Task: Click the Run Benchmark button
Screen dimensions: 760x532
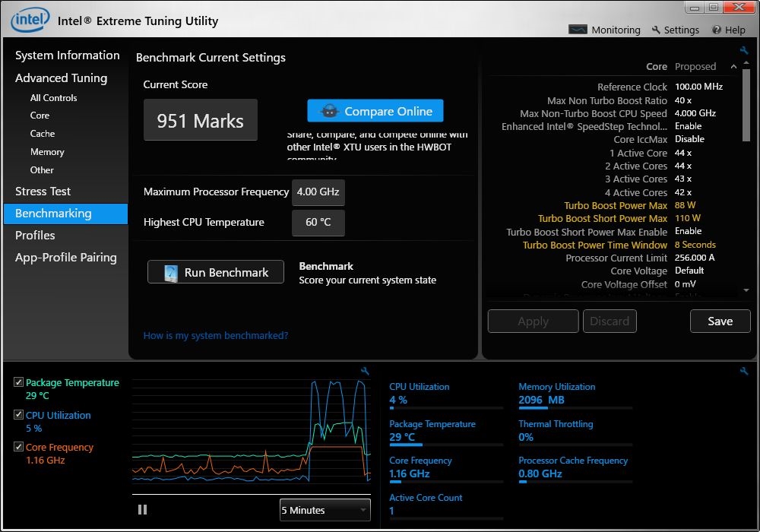Action: click(x=216, y=272)
